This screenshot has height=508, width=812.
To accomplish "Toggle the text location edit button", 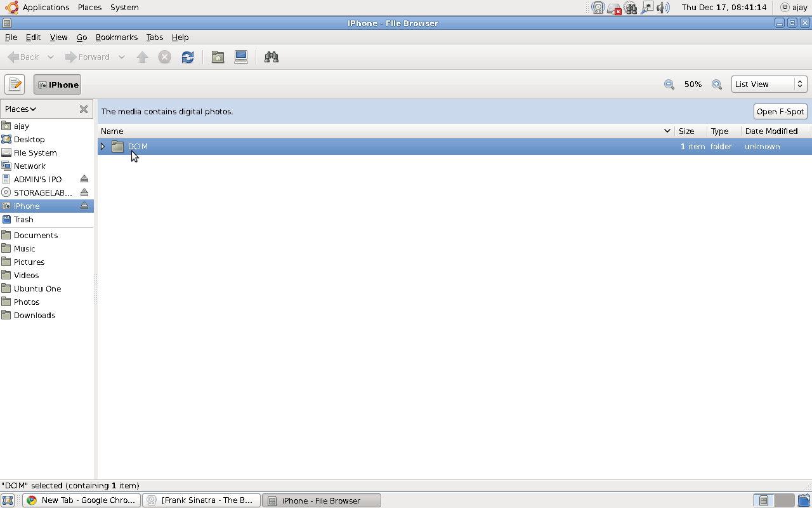I will coord(15,84).
